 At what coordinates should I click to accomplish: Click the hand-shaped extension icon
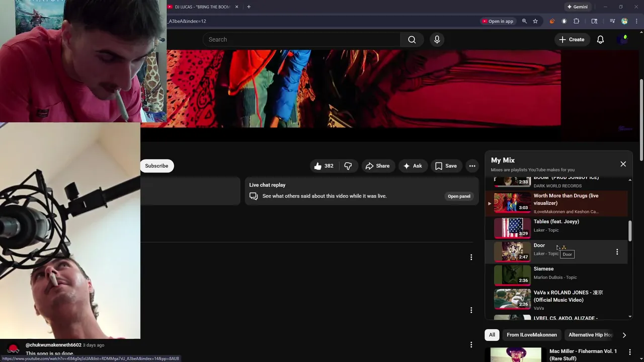tap(564, 21)
